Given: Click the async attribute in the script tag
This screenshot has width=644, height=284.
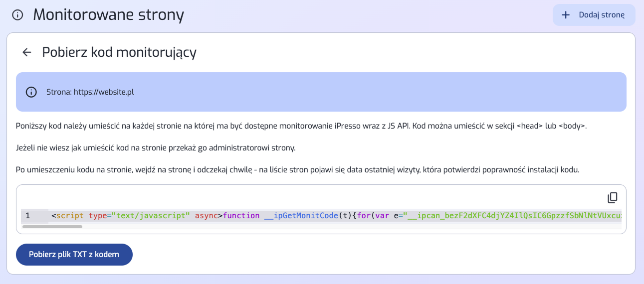Looking at the screenshot, I should click(x=207, y=216).
